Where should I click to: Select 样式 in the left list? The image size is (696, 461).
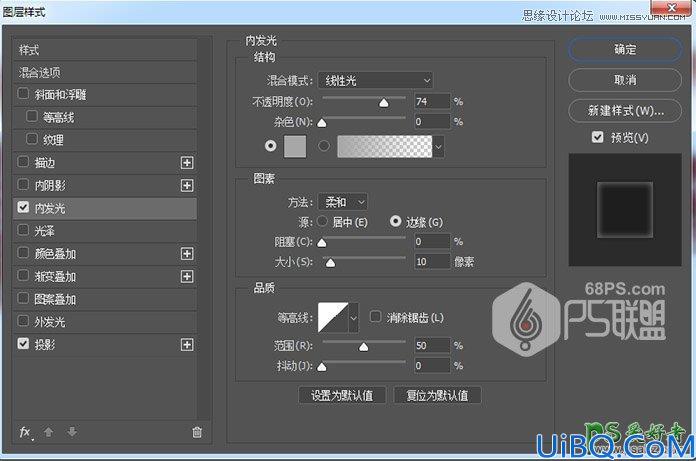tap(105, 50)
